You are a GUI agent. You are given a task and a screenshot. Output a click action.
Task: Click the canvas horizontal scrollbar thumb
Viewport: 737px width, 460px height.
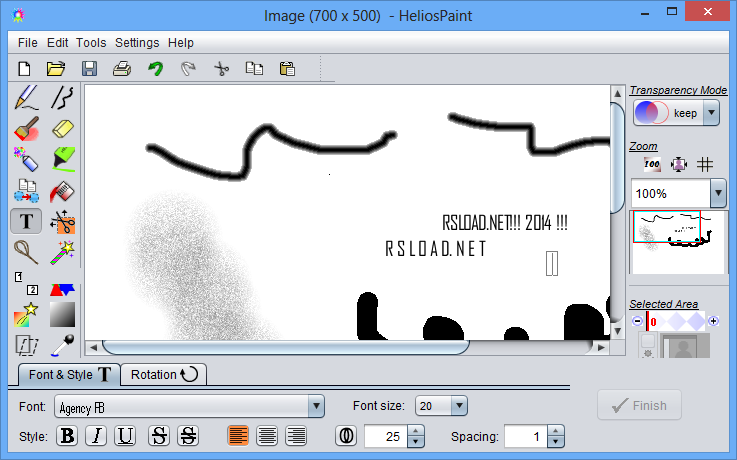(x=286, y=347)
